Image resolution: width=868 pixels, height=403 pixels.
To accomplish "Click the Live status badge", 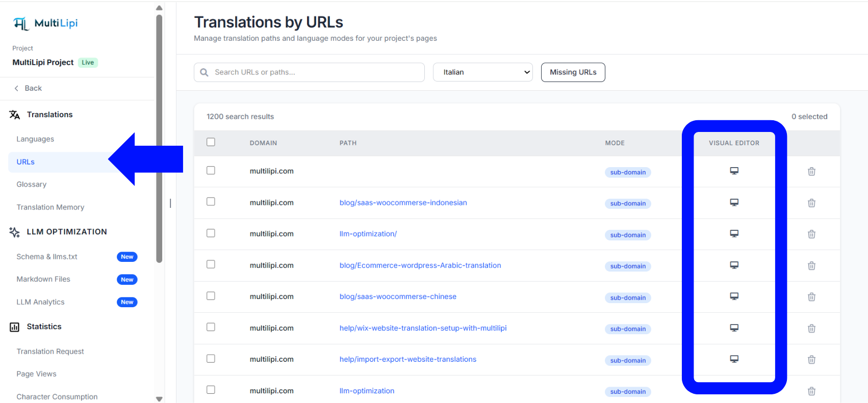I will tap(88, 63).
